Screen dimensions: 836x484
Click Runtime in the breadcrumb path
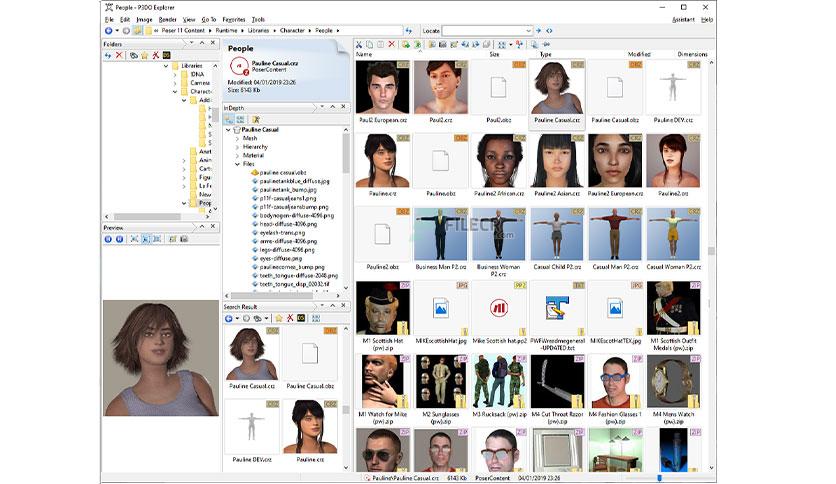(x=226, y=31)
